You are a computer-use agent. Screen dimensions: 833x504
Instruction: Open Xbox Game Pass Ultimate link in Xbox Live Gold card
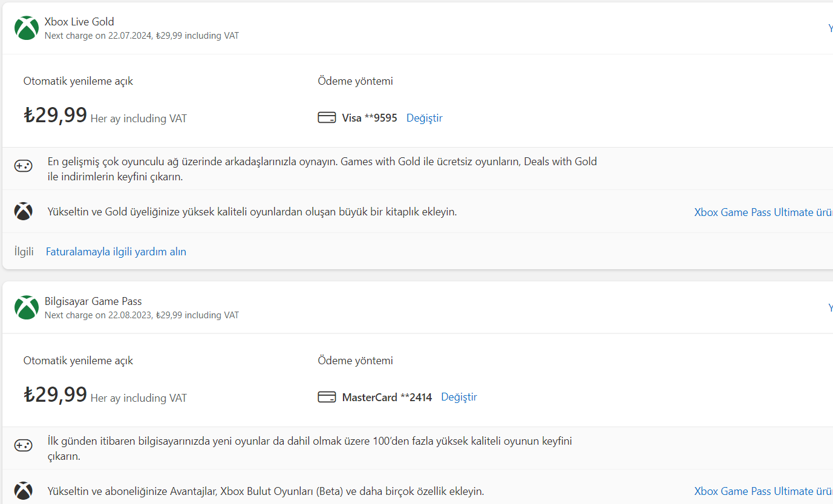763,212
